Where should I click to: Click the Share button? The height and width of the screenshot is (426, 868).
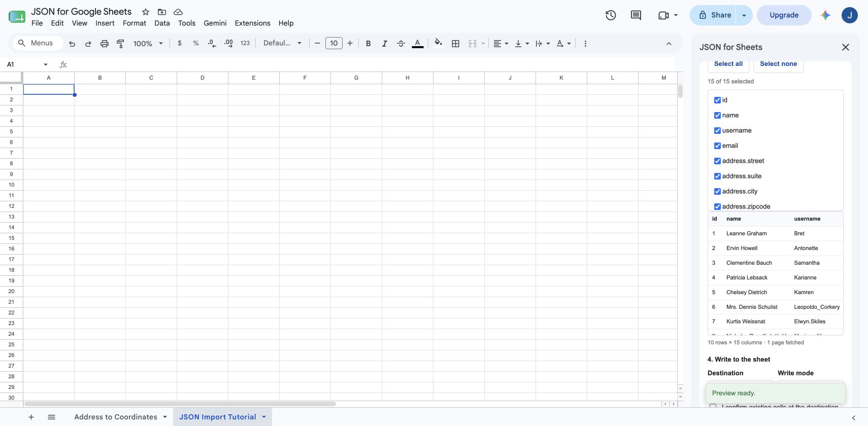[714, 15]
